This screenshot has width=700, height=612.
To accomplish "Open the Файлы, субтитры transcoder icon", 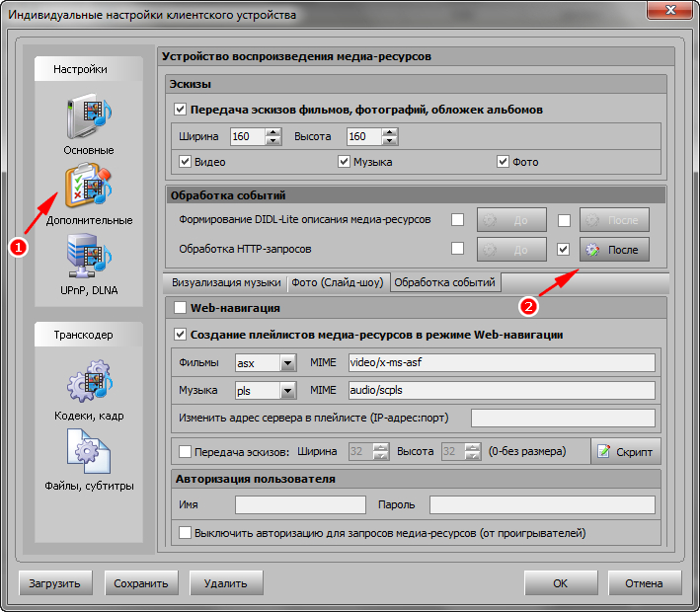I will point(89,455).
